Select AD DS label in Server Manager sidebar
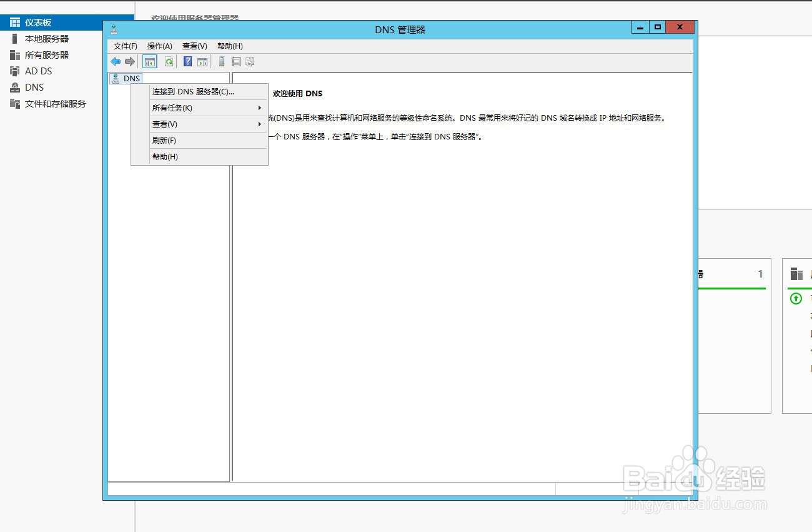The image size is (812, 532). [x=39, y=71]
